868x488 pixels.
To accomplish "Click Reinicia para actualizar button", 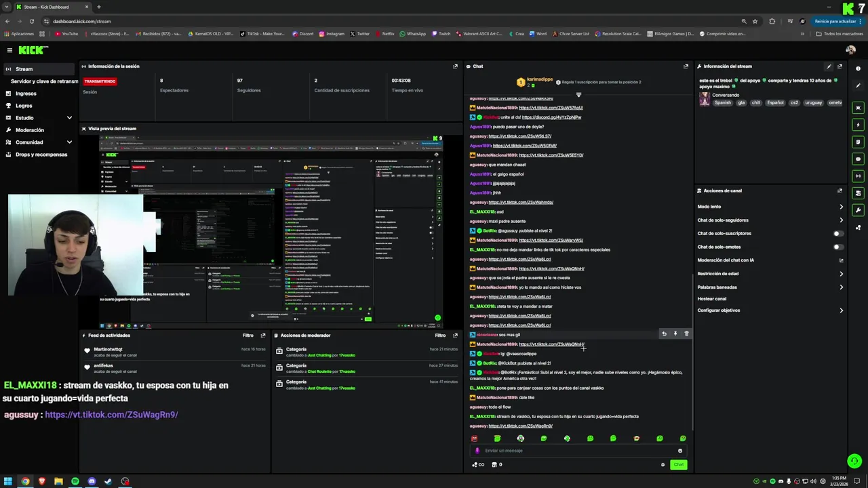I will 837,21.
